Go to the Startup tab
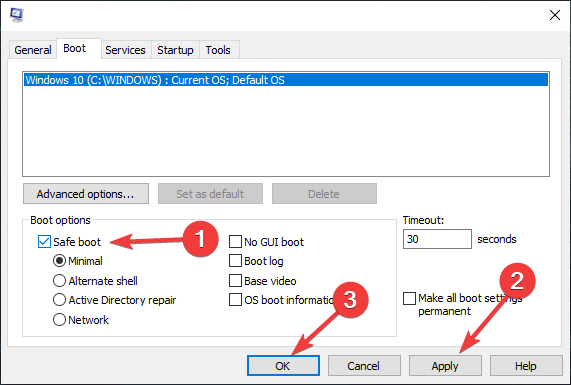Screen dimensions: 571x385 pyautogui.click(x=175, y=50)
